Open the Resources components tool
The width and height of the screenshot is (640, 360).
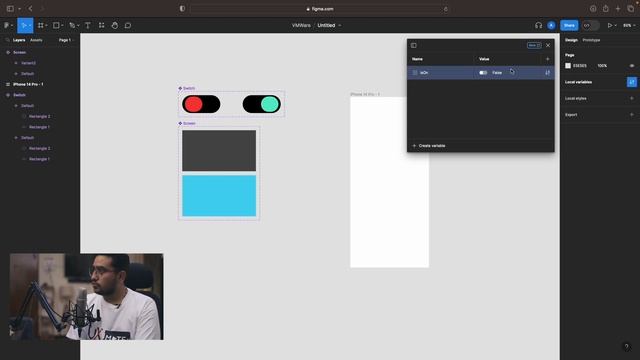(x=101, y=25)
